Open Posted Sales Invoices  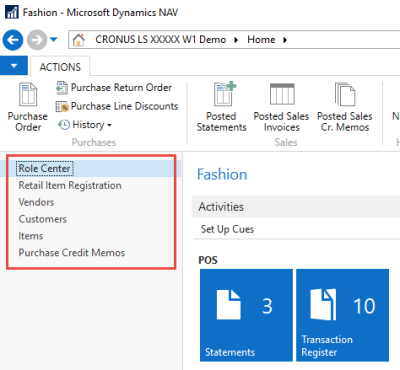coord(281,107)
